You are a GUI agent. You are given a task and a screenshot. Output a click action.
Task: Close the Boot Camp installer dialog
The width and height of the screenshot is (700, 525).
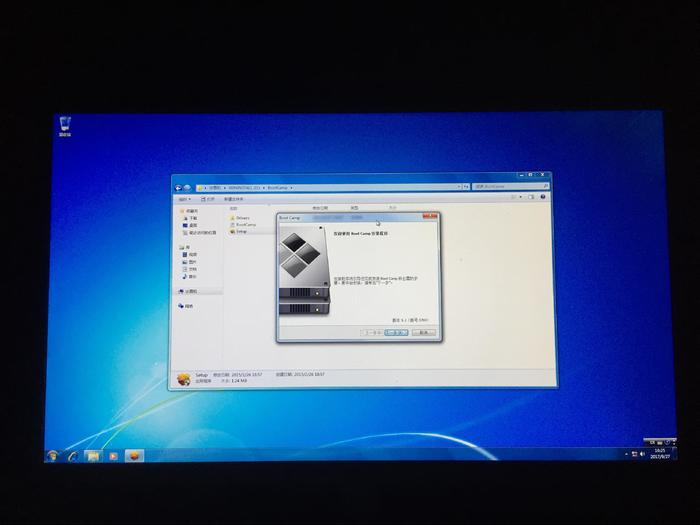(430, 217)
